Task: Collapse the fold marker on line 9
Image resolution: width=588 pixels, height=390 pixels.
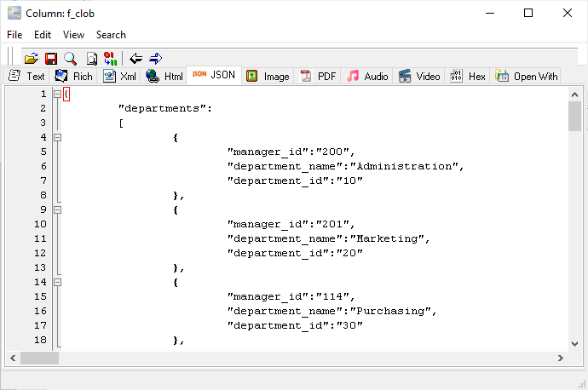Action: pos(57,209)
